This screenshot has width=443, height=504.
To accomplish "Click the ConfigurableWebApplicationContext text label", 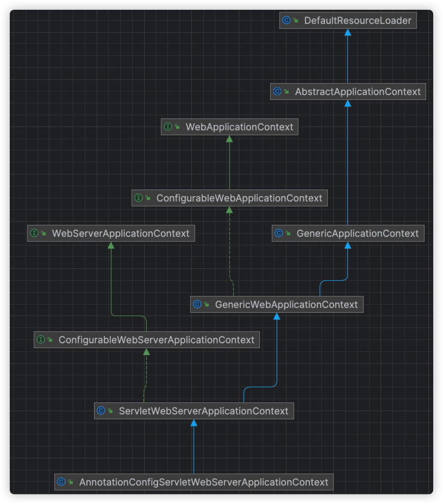I will (x=239, y=198).
